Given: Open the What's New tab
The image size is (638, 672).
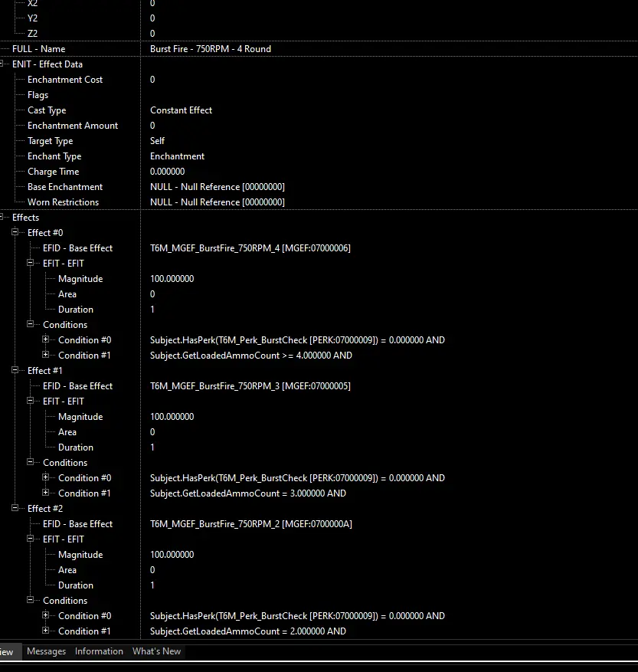Looking at the screenshot, I should 156,651.
